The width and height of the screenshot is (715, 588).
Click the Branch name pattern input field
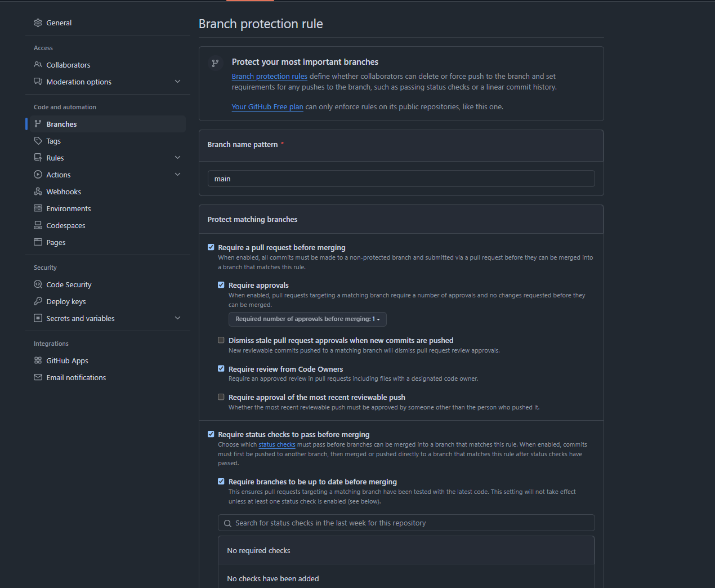(x=401, y=179)
